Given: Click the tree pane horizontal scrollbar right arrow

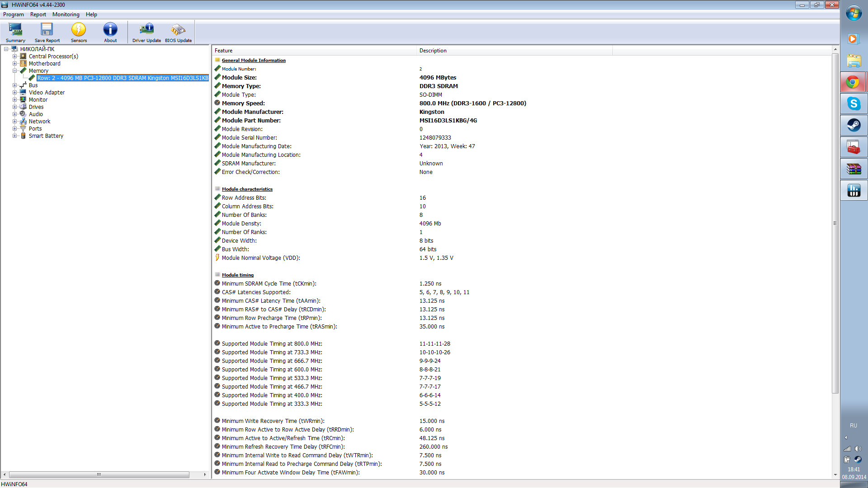Looking at the screenshot, I should pos(205,474).
